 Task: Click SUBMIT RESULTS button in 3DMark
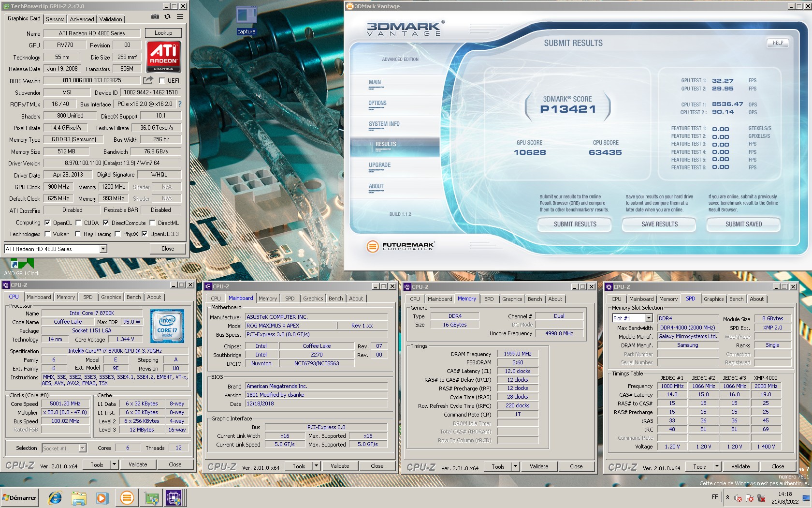pyautogui.click(x=575, y=224)
